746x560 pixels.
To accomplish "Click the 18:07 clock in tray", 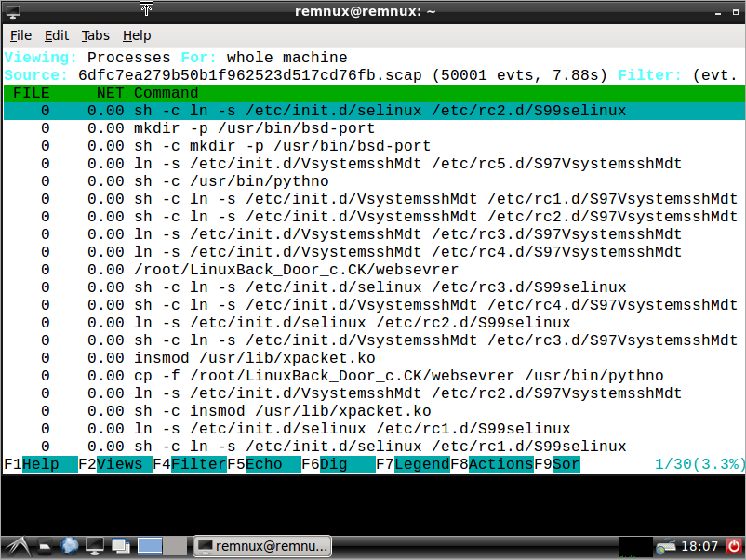I will click(699, 546).
